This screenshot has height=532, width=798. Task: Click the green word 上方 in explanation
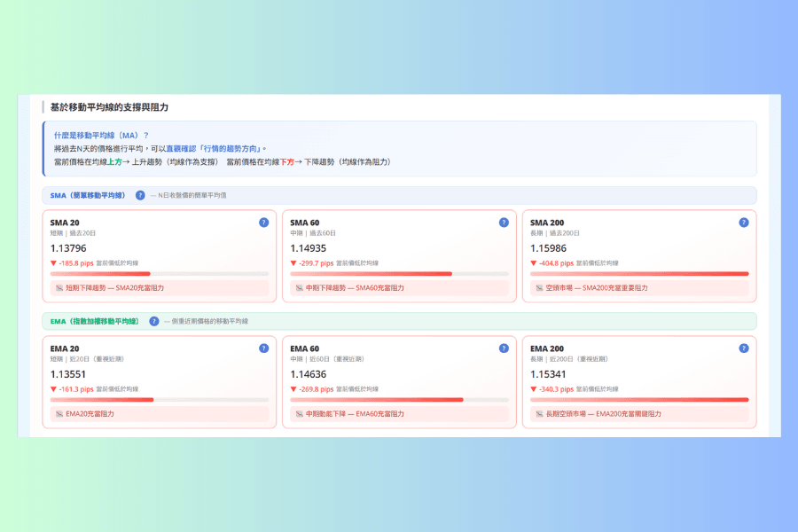pos(114,162)
